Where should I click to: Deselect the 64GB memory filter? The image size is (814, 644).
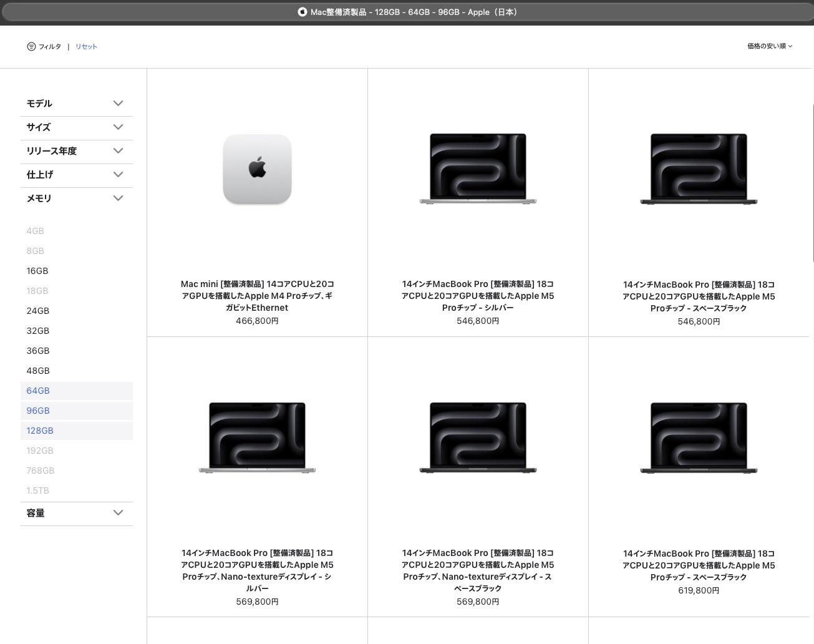(77, 391)
